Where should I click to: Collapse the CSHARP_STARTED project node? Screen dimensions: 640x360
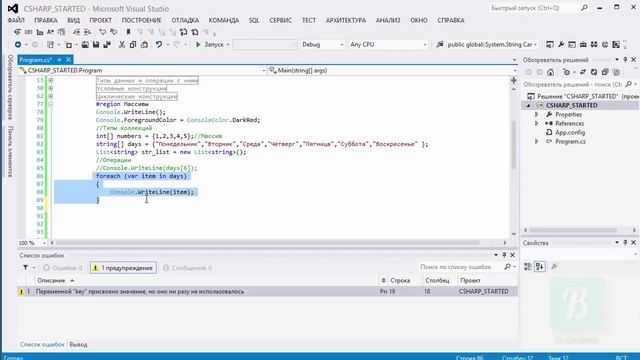point(528,106)
